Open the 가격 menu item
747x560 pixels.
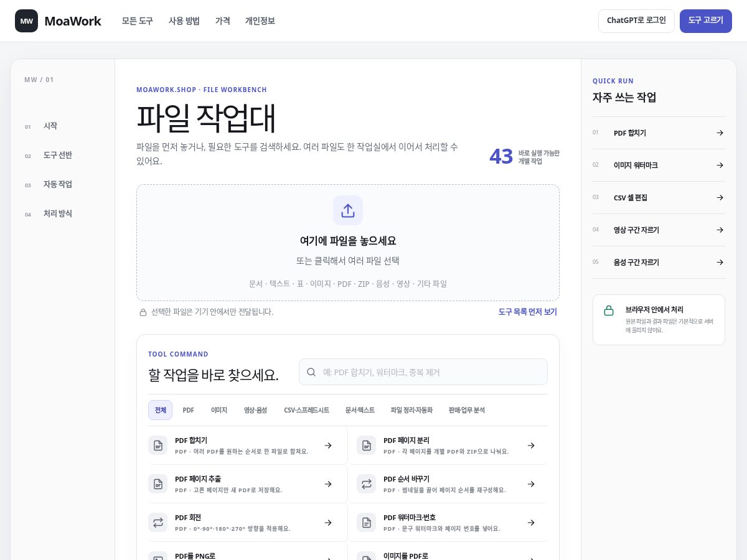coord(223,21)
